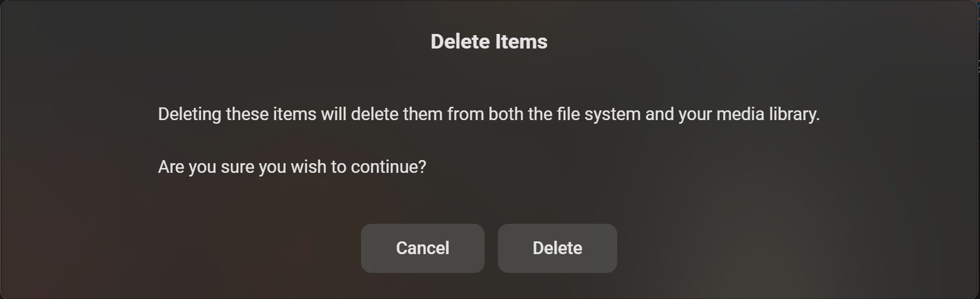The width and height of the screenshot is (980, 299).
Task: Click the Cancel button
Action: point(422,248)
